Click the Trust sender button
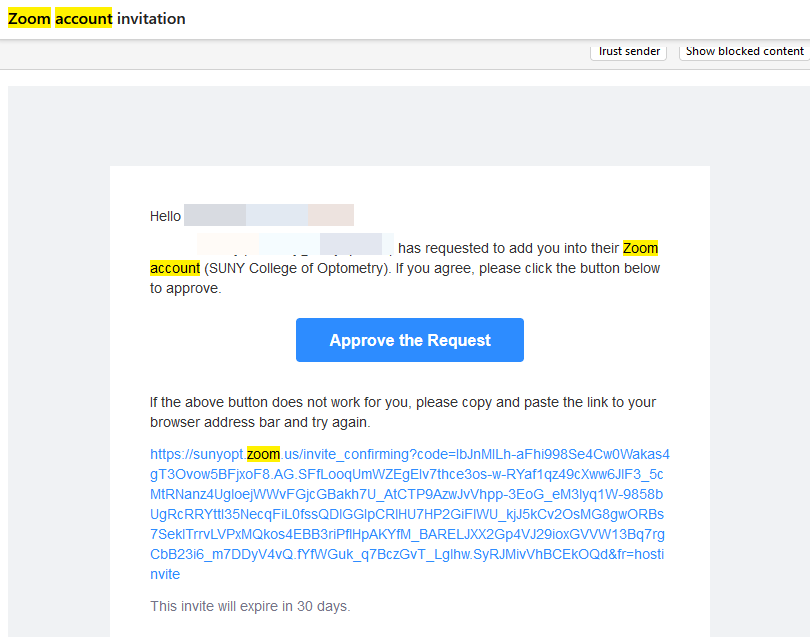 [629, 52]
